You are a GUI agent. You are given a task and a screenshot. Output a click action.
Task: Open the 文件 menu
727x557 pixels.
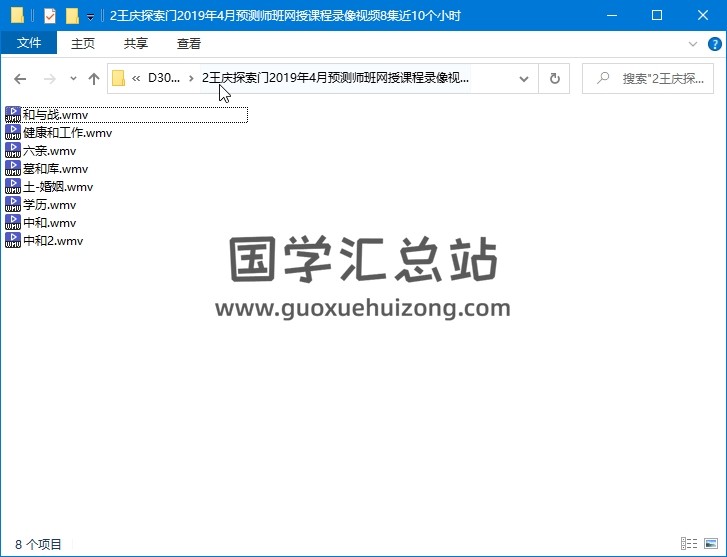click(x=29, y=43)
